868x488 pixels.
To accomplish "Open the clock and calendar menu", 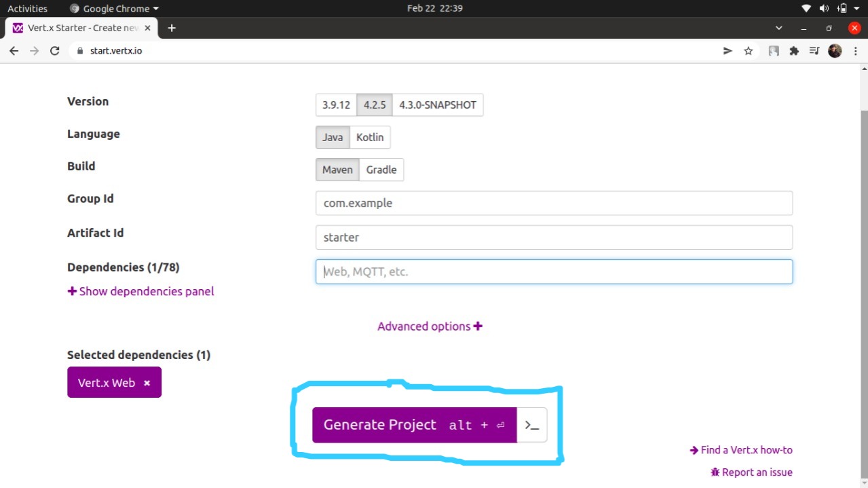I will point(434,9).
